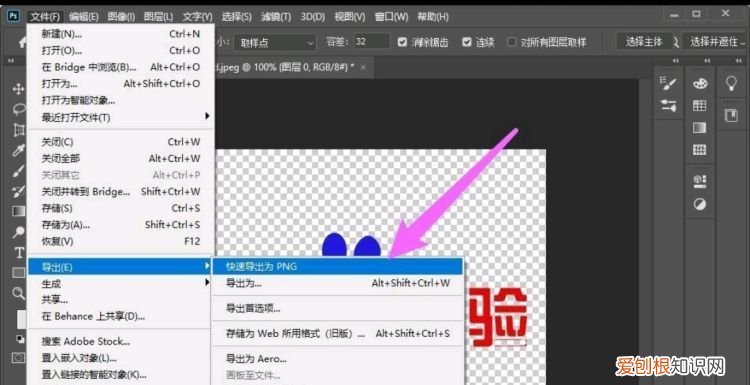Toggle Quick Mask mode icon
This screenshot has height=385, width=750.
18,357
